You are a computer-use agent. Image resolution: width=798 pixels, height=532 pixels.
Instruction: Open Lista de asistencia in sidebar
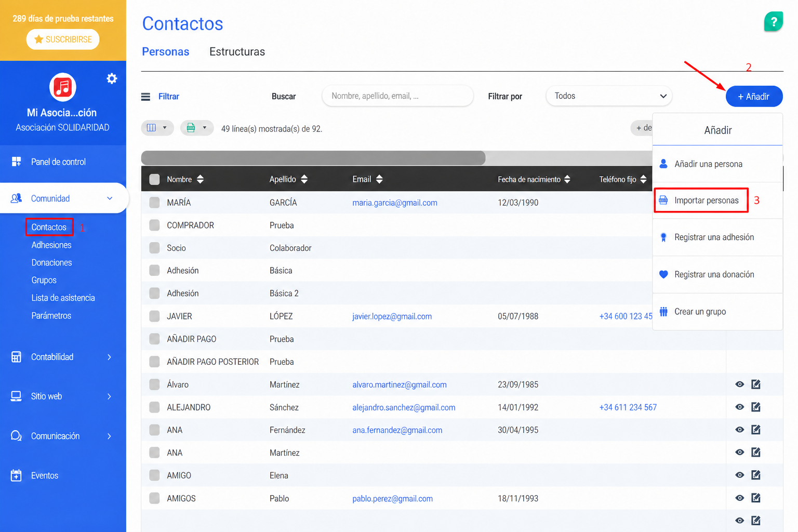coord(63,298)
